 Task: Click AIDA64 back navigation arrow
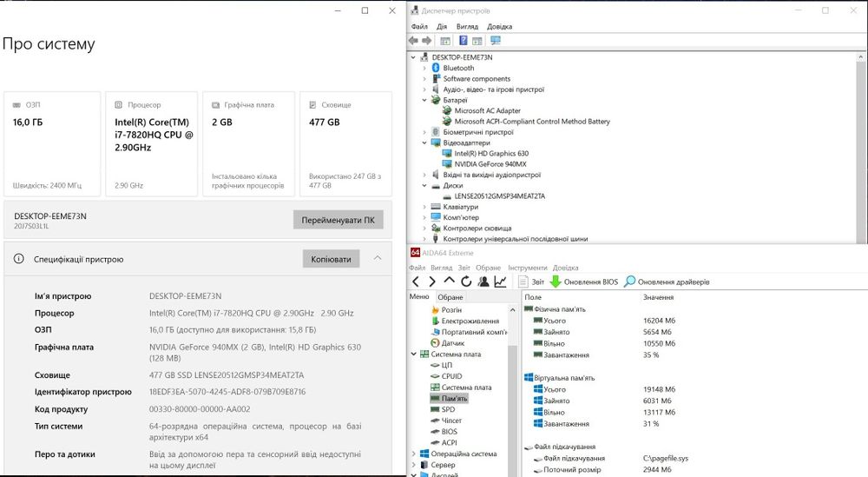pos(416,282)
